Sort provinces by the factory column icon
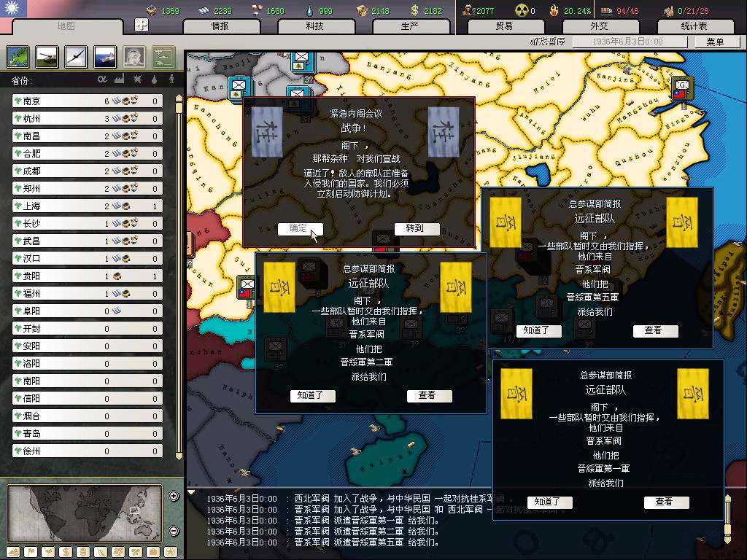Image resolution: width=747 pixels, height=560 pixels. 119,79
